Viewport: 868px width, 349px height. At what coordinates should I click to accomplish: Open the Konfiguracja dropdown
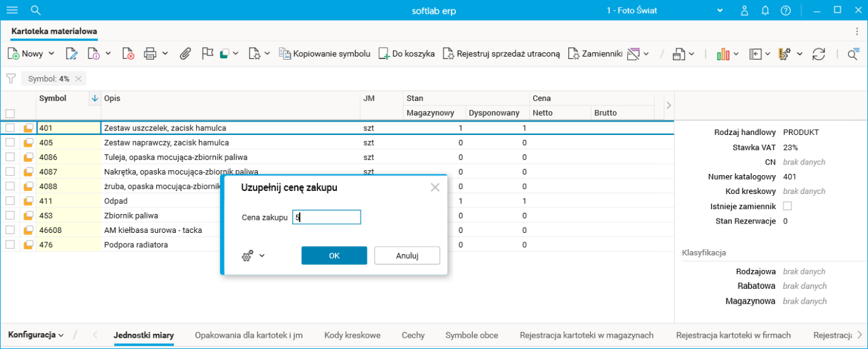point(36,335)
